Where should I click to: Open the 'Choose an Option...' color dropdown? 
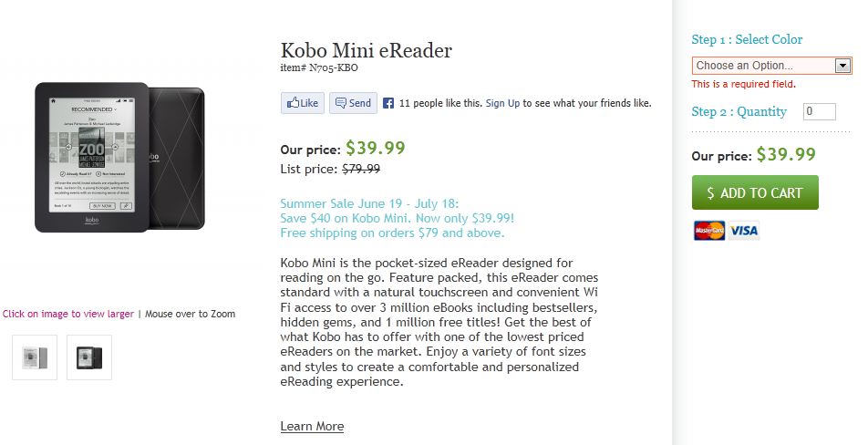click(763, 66)
